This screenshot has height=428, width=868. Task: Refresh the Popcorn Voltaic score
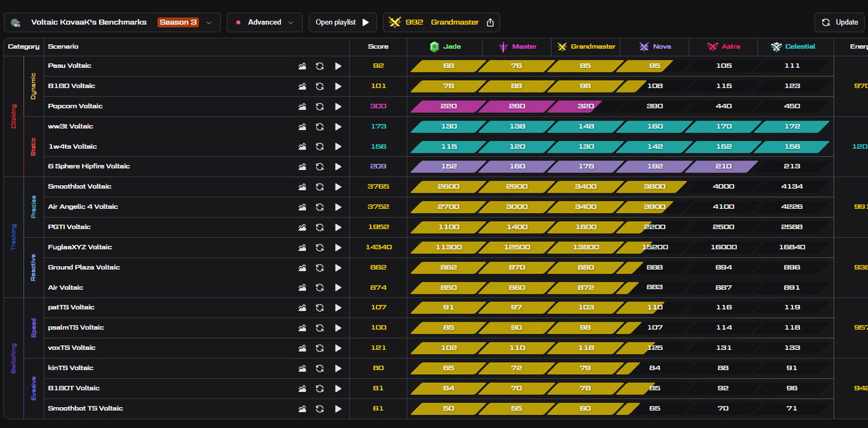320,106
